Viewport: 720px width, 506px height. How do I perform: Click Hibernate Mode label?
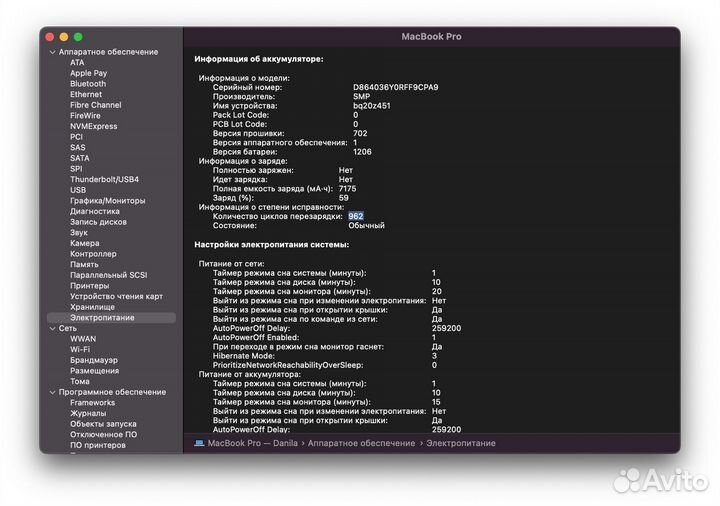pyautogui.click(x=243, y=356)
